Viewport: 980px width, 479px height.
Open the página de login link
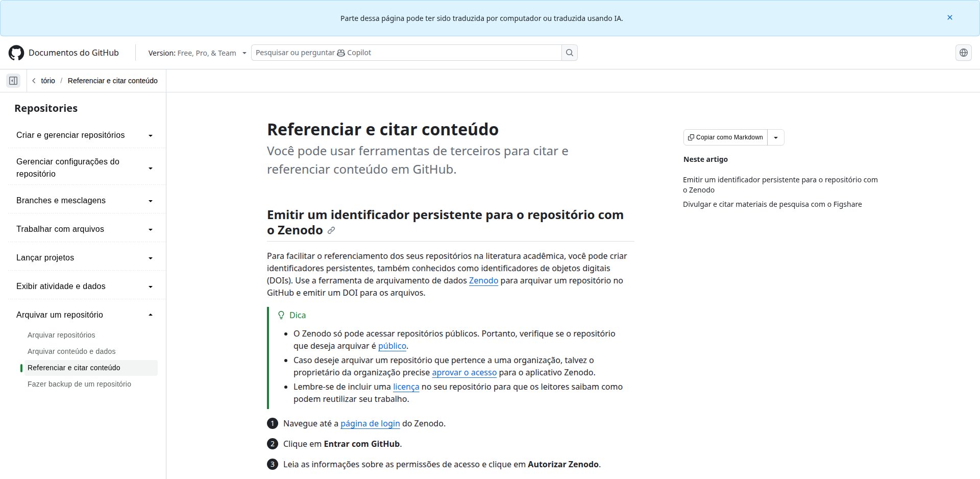370,423
